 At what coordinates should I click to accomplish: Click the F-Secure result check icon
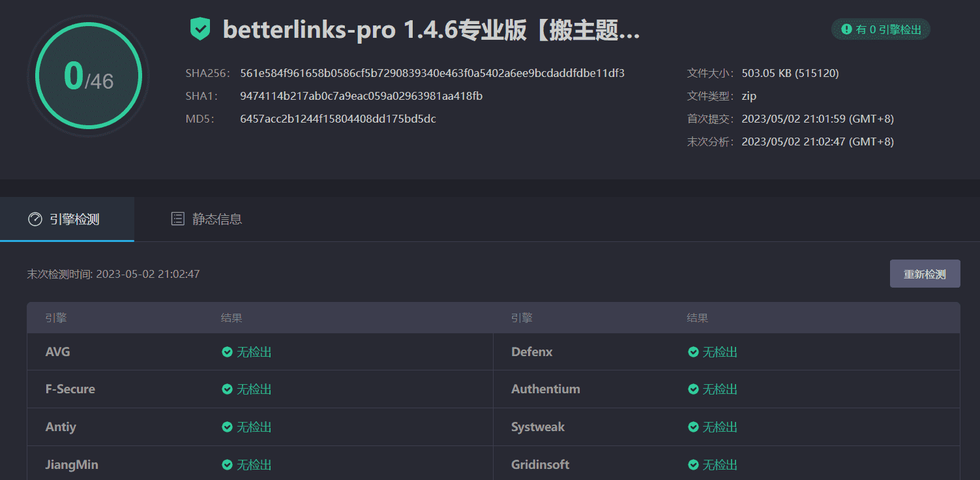[227, 389]
